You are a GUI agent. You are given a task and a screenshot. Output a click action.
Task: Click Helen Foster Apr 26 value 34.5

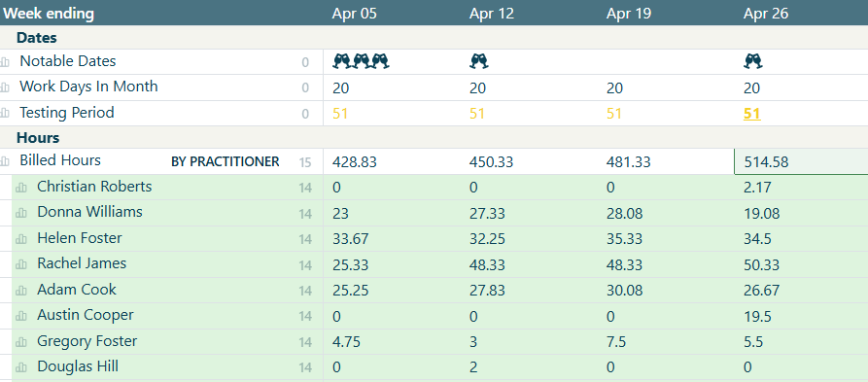click(x=758, y=239)
